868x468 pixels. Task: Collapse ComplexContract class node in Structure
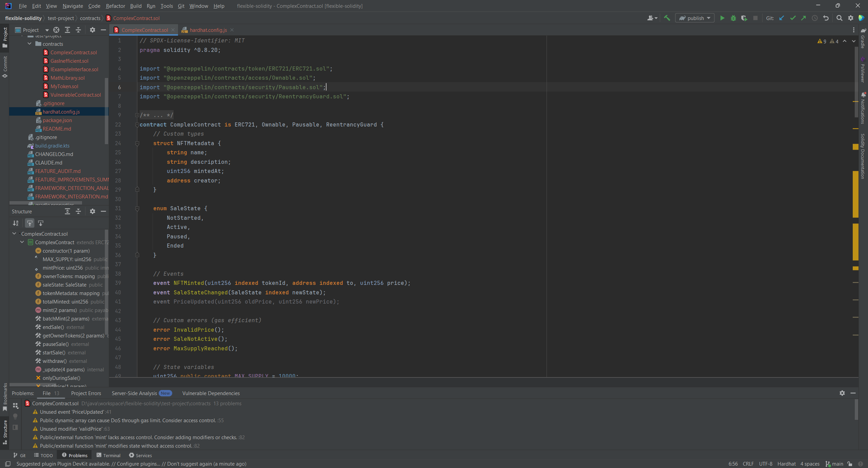tap(22, 242)
